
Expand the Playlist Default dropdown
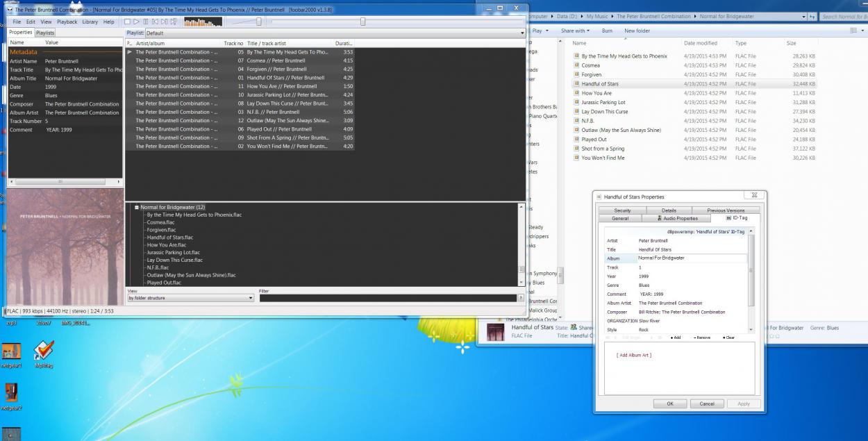click(x=522, y=33)
